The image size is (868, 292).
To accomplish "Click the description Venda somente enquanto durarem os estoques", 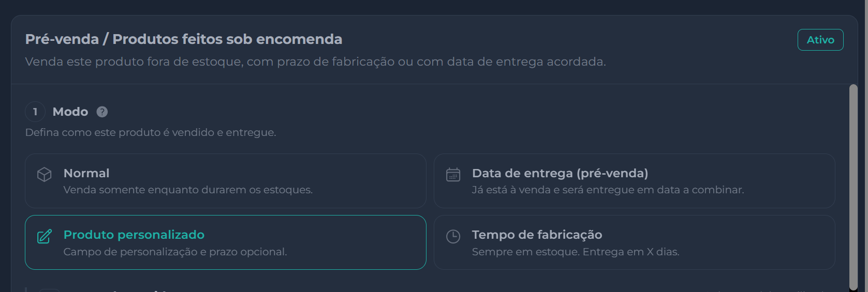I will tap(188, 190).
